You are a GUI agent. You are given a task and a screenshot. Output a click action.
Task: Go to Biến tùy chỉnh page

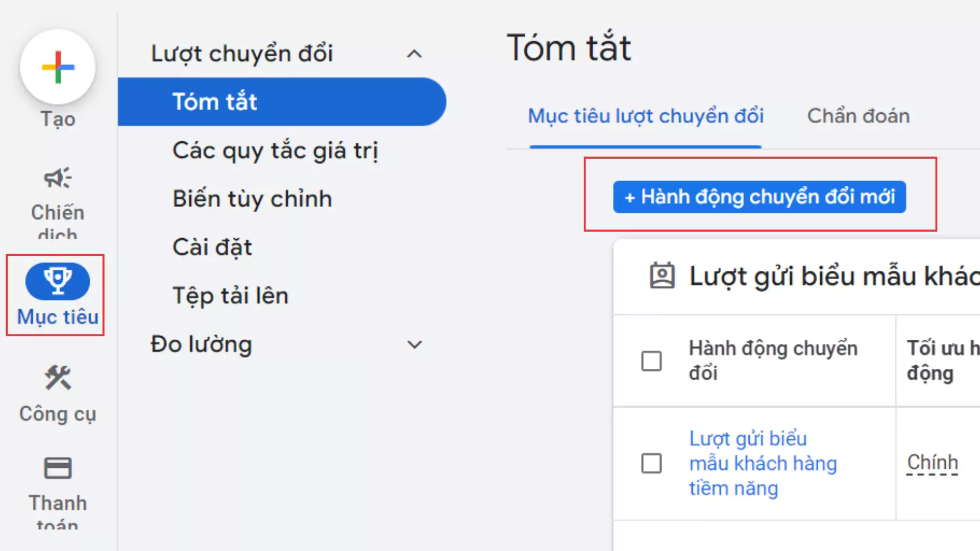point(252,199)
